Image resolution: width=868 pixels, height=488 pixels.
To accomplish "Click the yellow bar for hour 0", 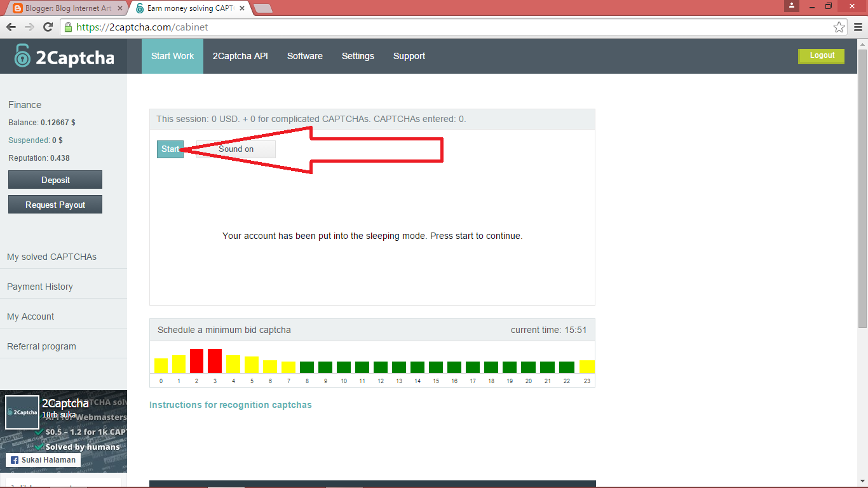I will (x=161, y=365).
